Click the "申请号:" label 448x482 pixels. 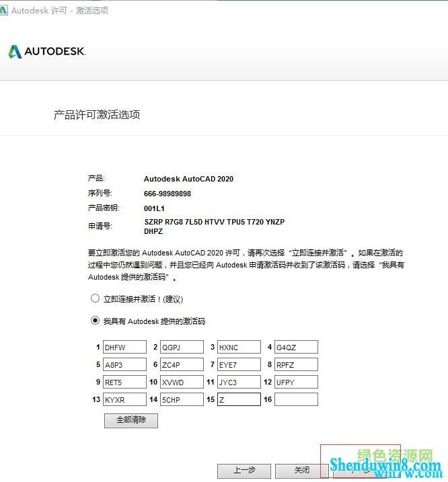pos(100,227)
